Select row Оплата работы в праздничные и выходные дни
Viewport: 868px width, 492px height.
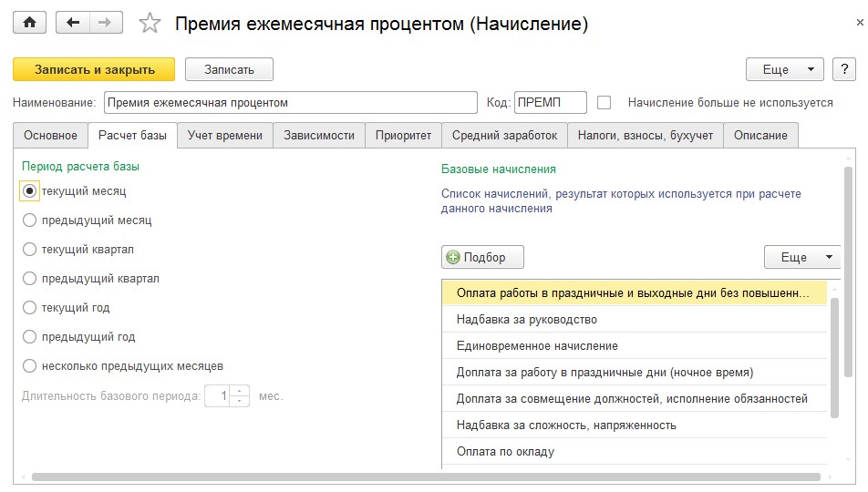(635, 293)
